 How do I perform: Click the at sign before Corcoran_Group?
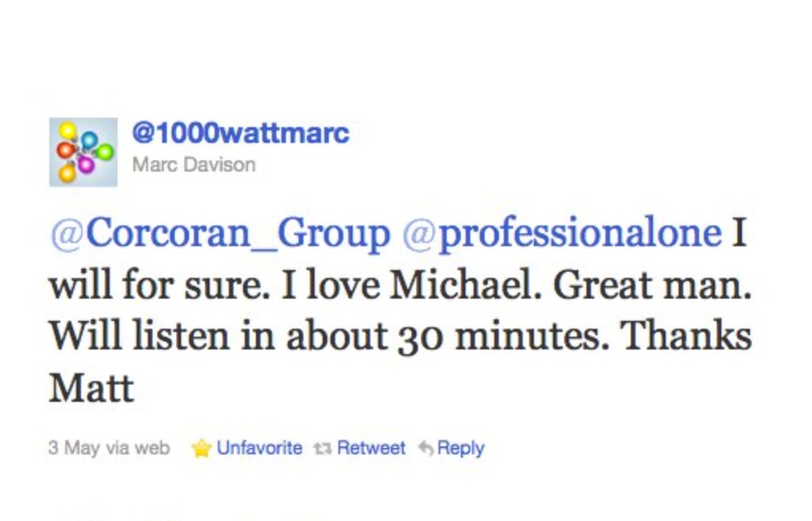pyautogui.click(x=67, y=234)
